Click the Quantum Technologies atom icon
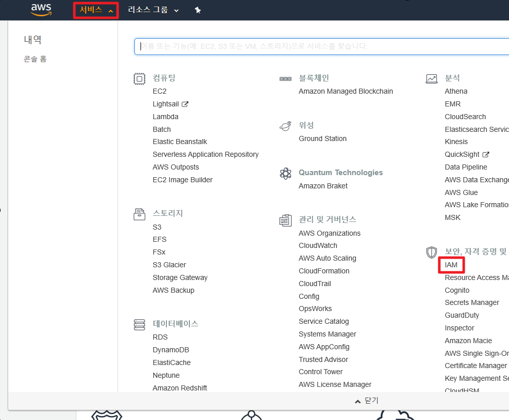 click(x=286, y=173)
